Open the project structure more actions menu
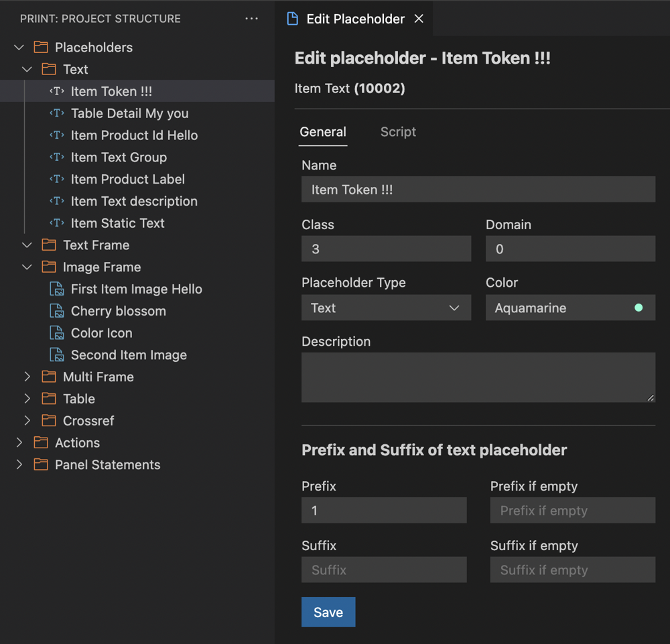 coord(251,18)
